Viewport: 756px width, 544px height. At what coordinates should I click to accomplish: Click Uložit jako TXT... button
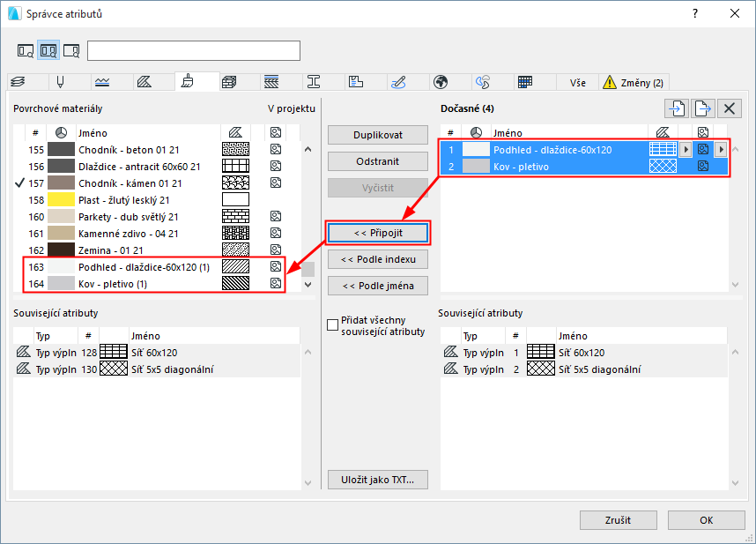[x=378, y=480]
